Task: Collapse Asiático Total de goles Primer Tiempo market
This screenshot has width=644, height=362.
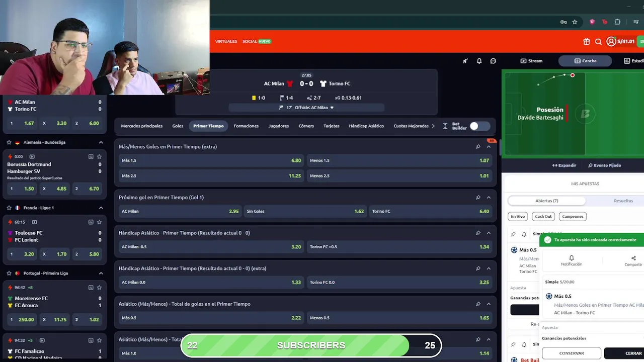Action: click(489, 304)
